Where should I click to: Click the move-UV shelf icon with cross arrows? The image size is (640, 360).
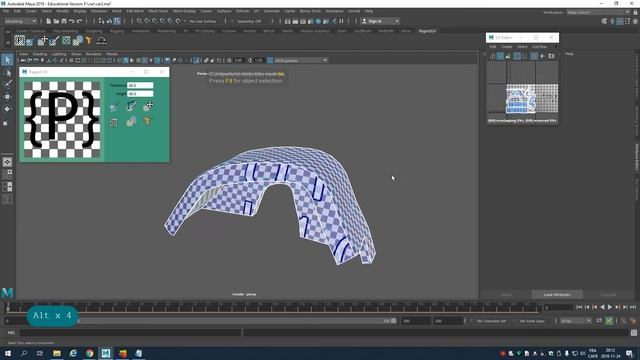point(42,40)
